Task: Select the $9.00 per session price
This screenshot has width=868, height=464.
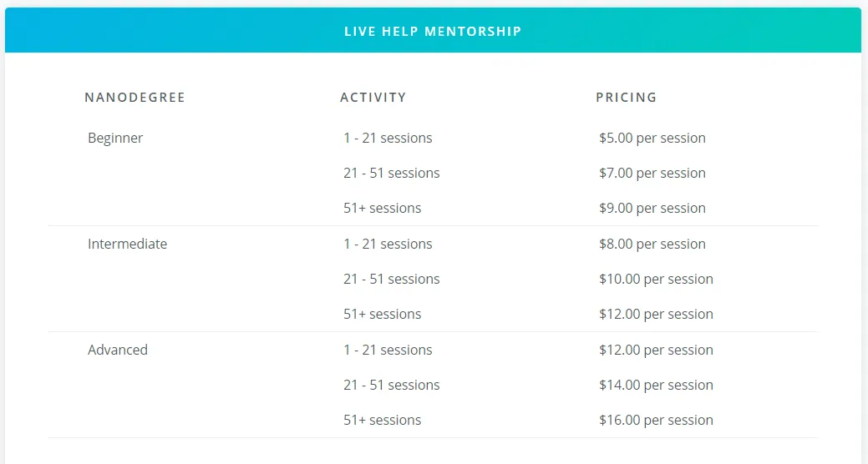Action: pos(652,209)
